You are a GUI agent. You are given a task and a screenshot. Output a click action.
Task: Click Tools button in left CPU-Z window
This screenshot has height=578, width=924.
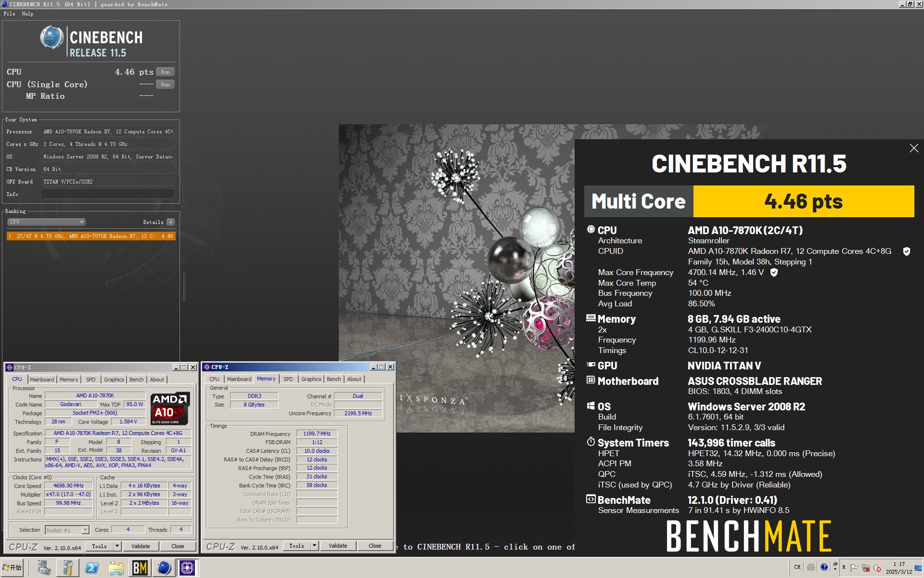pos(100,546)
